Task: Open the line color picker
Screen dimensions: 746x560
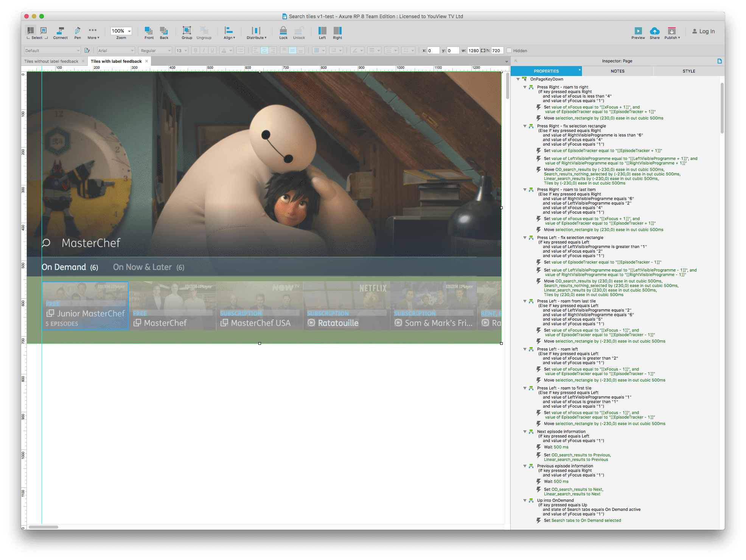Action: point(357,50)
